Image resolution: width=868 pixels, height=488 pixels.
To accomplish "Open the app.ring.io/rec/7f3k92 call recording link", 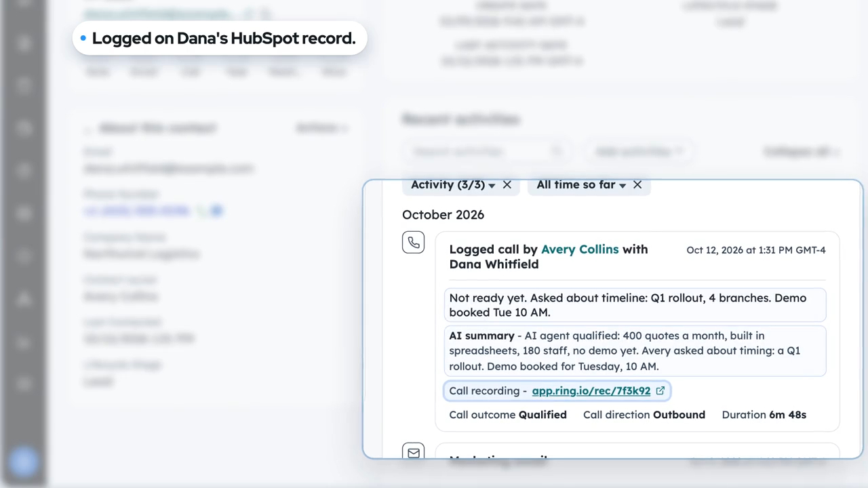I will [x=591, y=391].
